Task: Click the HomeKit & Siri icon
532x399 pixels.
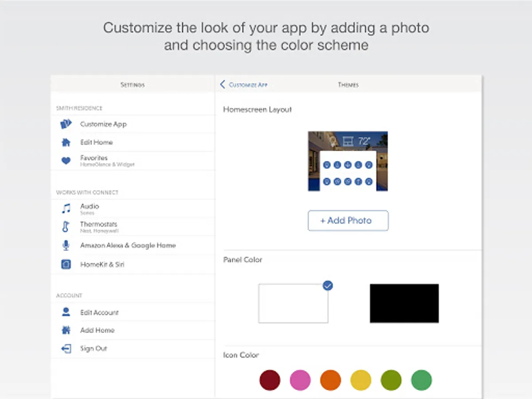Action: coord(66,264)
